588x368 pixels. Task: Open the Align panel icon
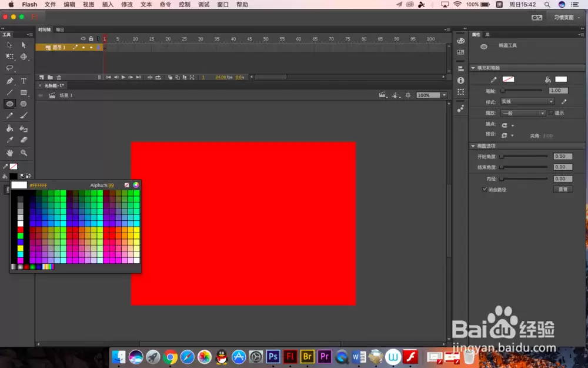461,69
